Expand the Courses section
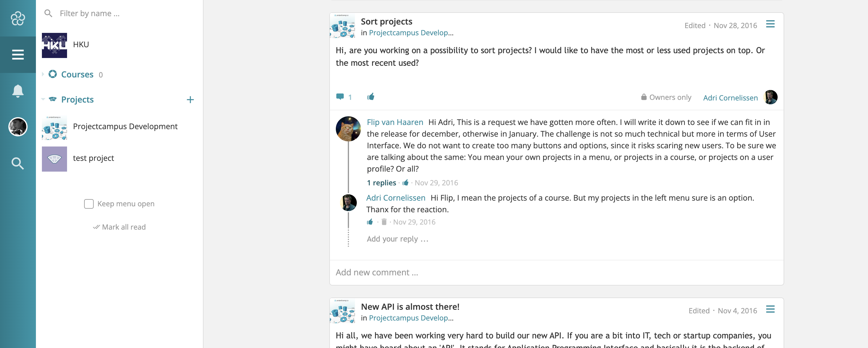The height and width of the screenshot is (348, 868). point(43,74)
